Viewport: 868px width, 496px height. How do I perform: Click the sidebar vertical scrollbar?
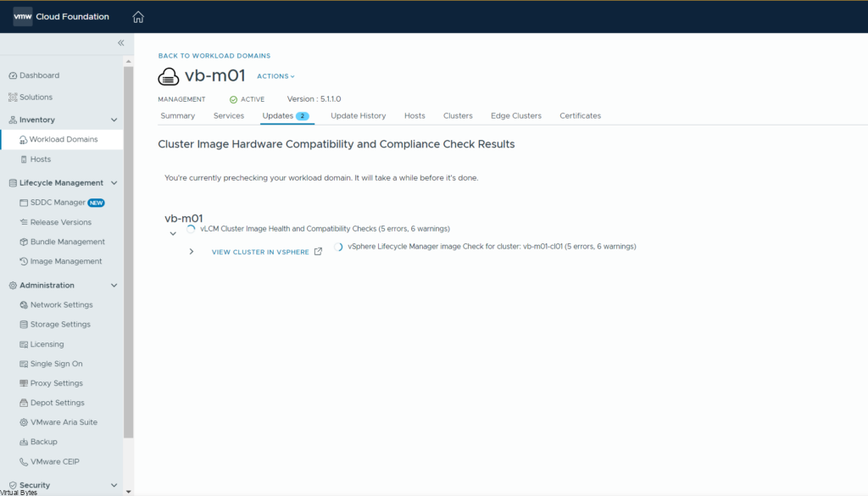pyautogui.click(x=128, y=254)
